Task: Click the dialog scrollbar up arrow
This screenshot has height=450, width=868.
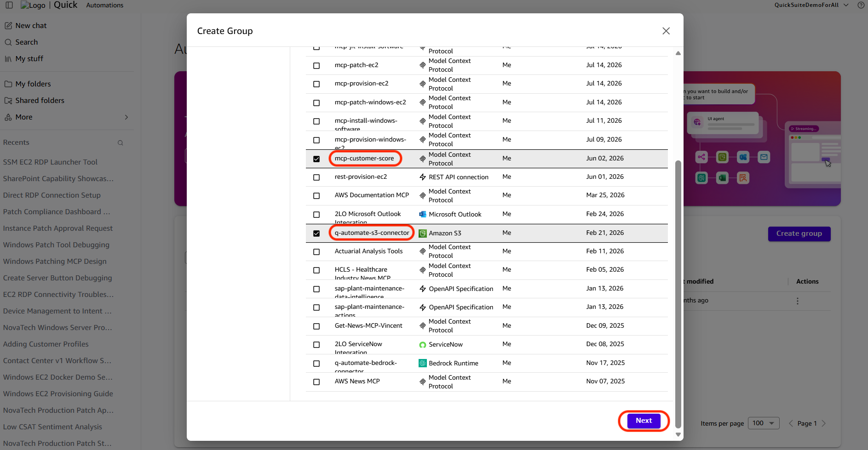Action: coord(678,53)
